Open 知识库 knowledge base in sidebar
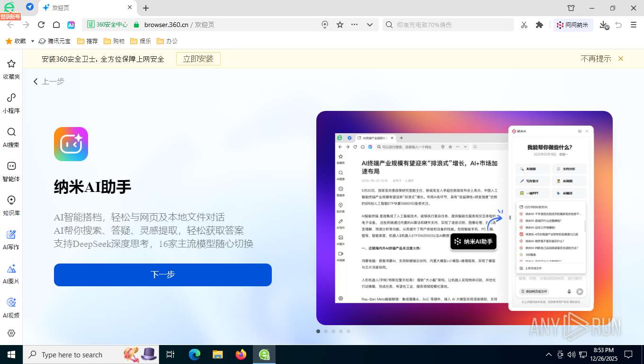 (x=11, y=206)
